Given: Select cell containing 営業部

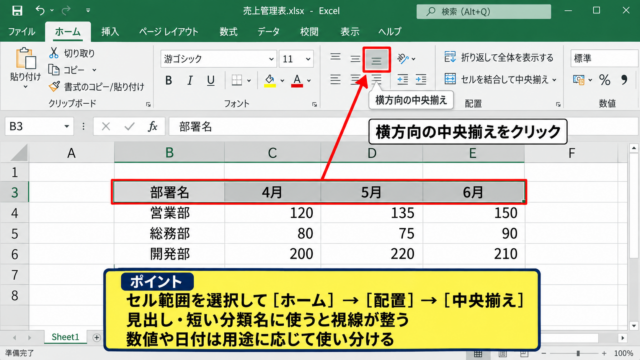Looking at the screenshot, I should [x=169, y=213].
